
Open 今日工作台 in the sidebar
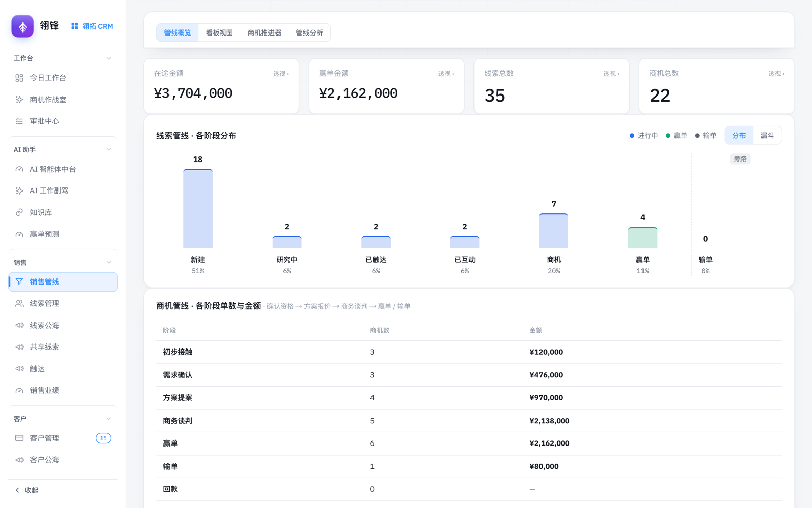click(63, 78)
